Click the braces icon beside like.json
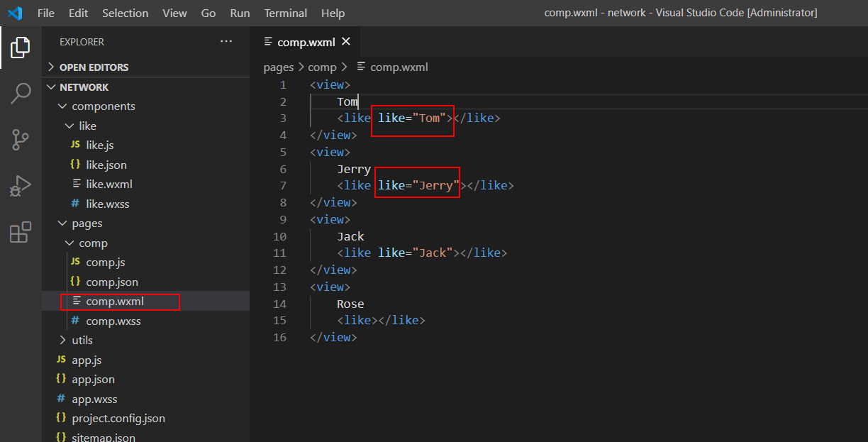Image resolution: width=868 pixels, height=442 pixels. 75,165
